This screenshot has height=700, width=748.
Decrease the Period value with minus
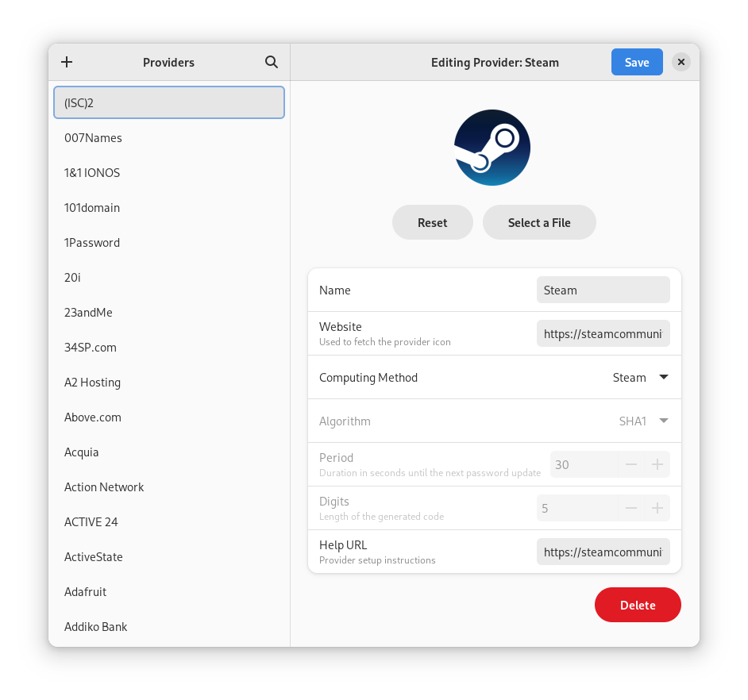631,464
